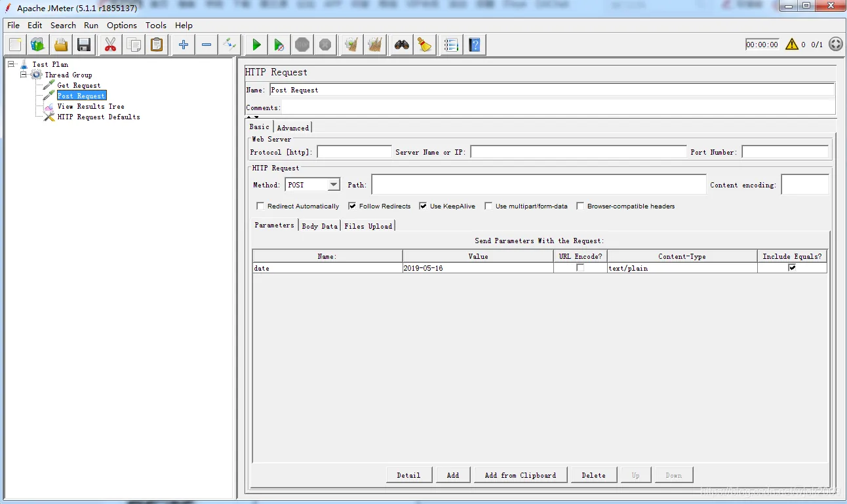Click the Help question mark icon
The image size is (847, 504).
475,45
